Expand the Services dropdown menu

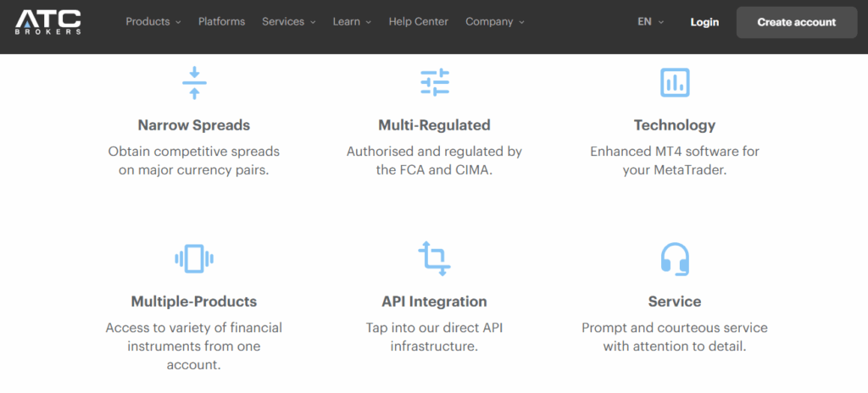click(x=288, y=22)
